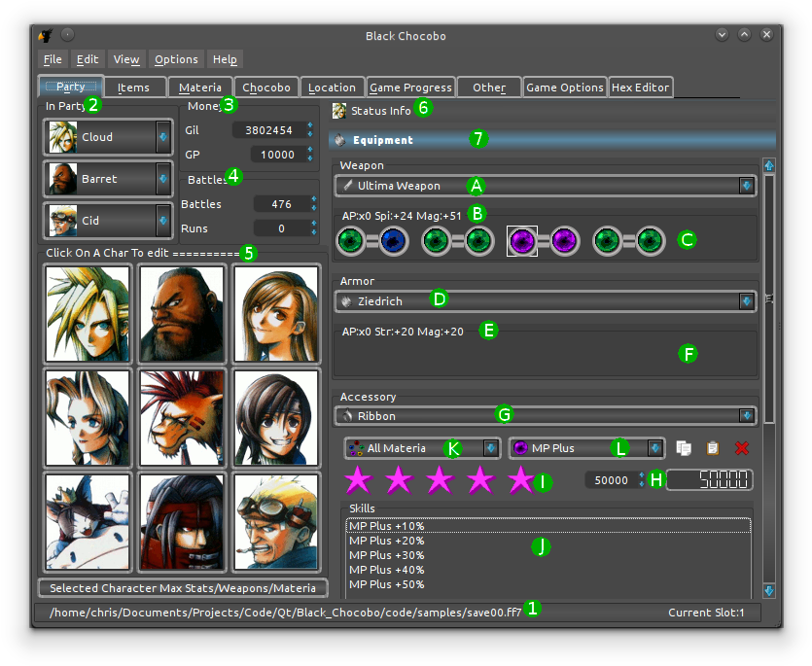Edit Cait Sith via his portrait
The image size is (812, 666).
[88, 522]
